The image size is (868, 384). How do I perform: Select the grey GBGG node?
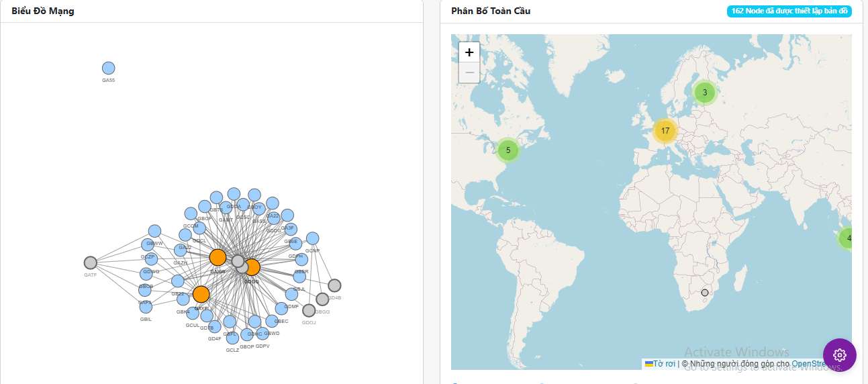(x=322, y=299)
